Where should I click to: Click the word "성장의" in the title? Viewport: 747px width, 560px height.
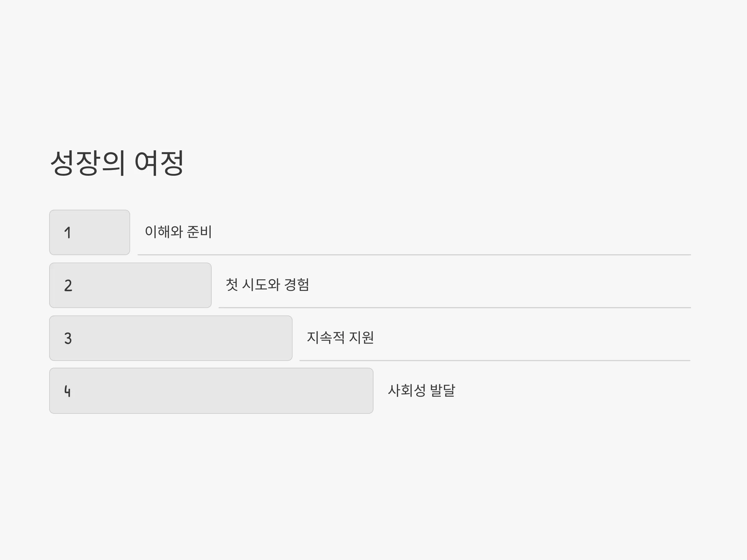[x=88, y=163]
